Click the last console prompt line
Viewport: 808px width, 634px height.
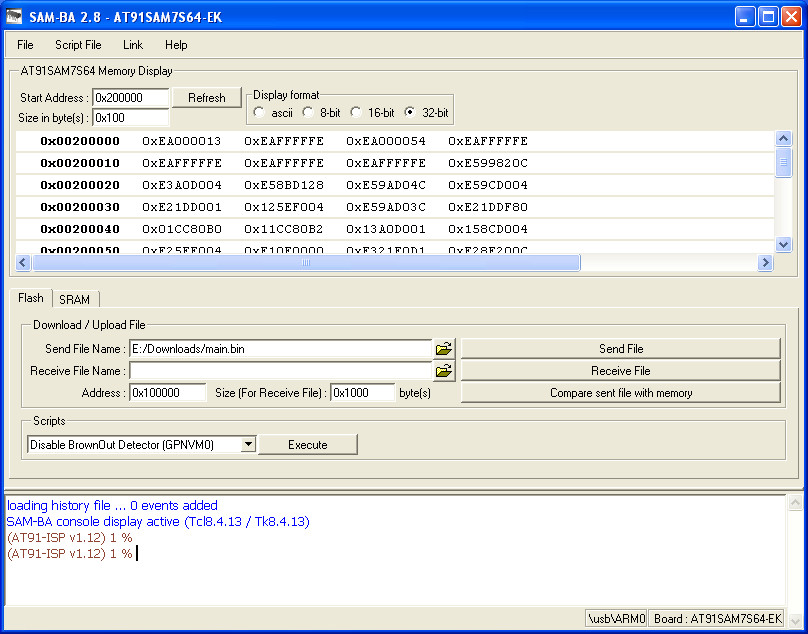pyautogui.click(x=70, y=554)
